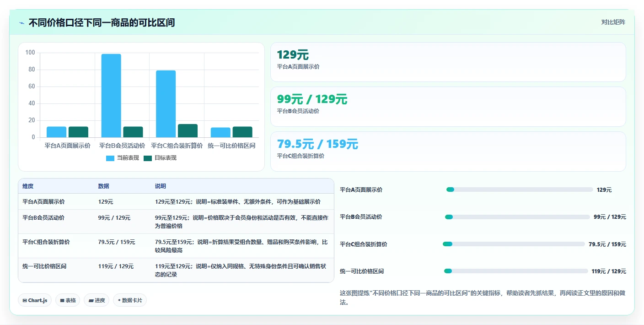Open the 79.5元 / 159元 data card
644x325 pixels.
448,151
